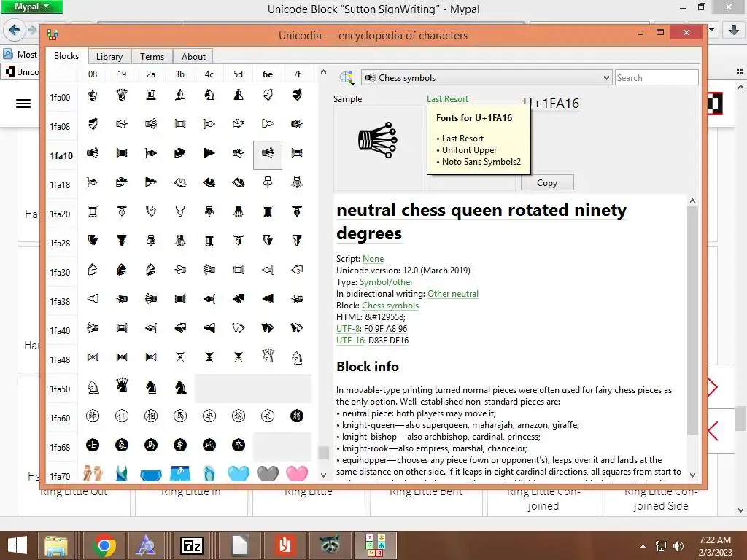The width and height of the screenshot is (747, 560).
Task: Open Mypal raccoon icon in the taskbar
Action: coord(329,545)
